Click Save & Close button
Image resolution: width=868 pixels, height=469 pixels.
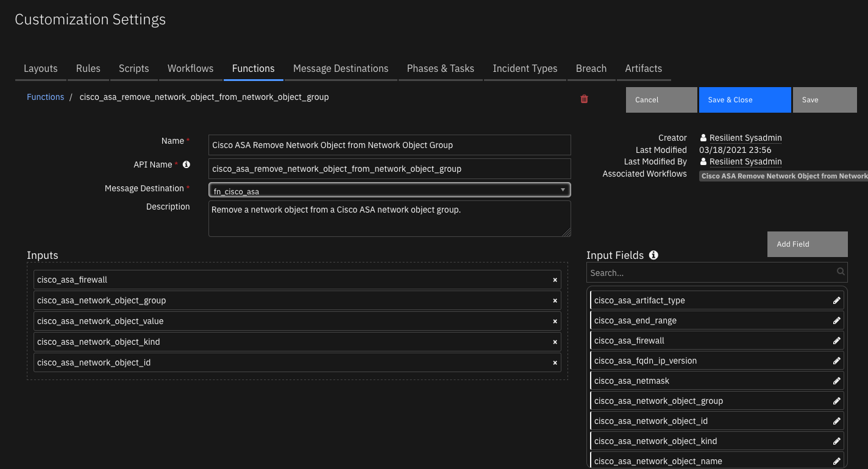(745, 100)
